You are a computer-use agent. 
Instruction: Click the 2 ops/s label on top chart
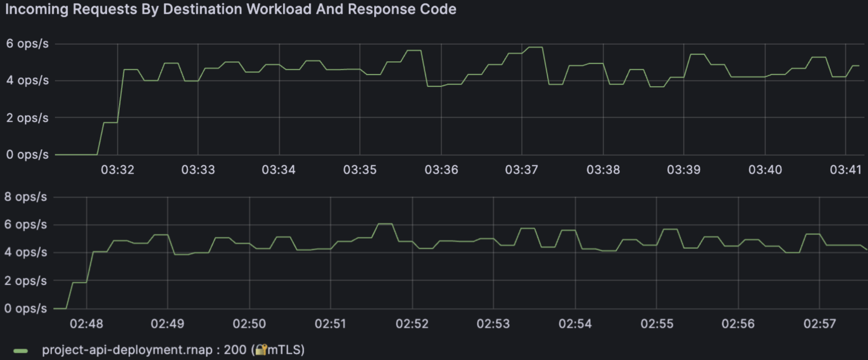28,118
